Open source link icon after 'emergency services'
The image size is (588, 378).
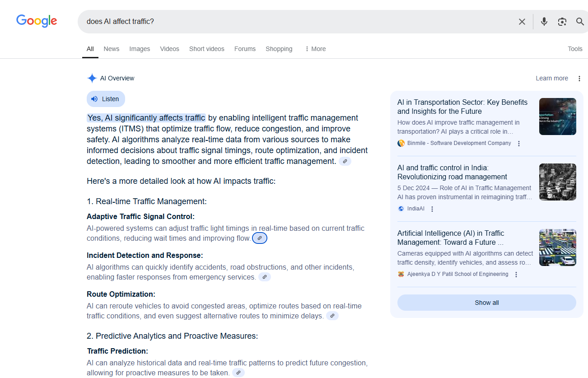point(265,277)
